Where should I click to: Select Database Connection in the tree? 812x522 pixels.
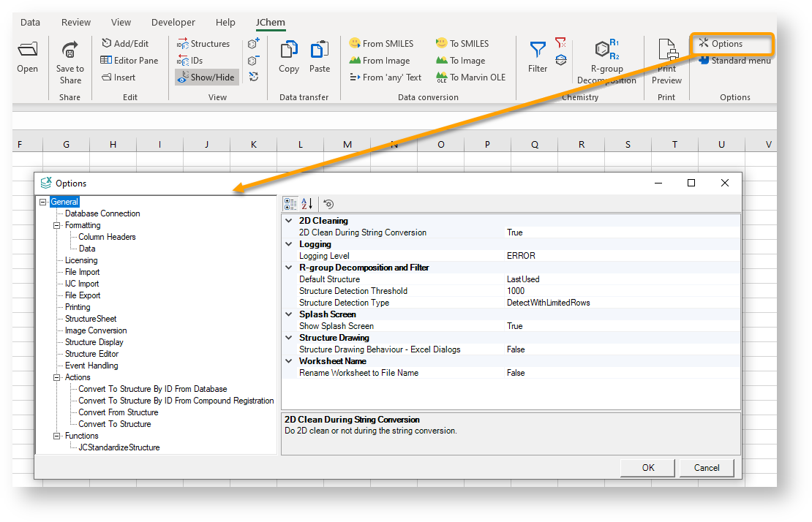102,213
